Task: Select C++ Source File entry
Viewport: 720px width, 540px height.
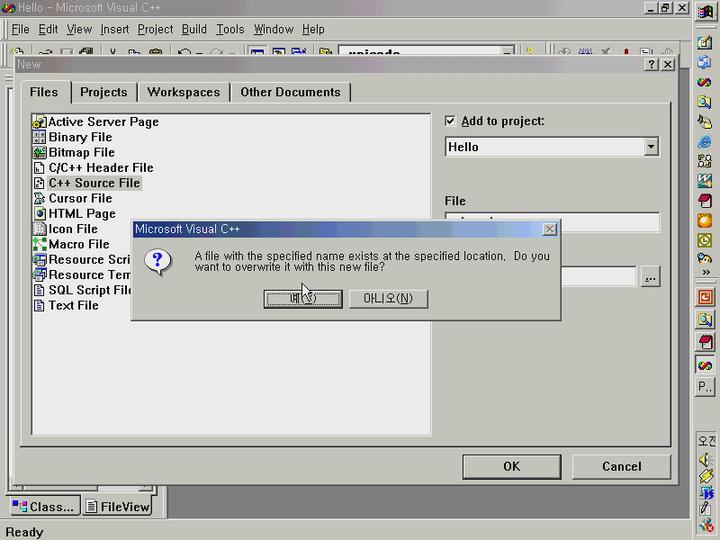Action: [87, 183]
